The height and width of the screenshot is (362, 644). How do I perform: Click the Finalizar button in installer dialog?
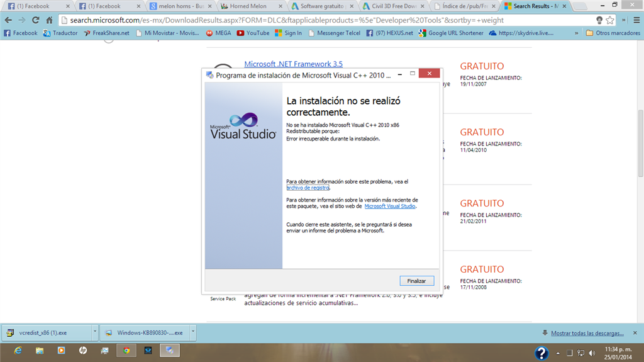tap(416, 281)
